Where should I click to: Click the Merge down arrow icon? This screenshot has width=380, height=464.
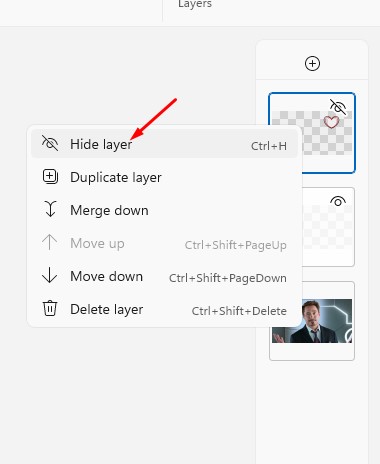pos(50,209)
